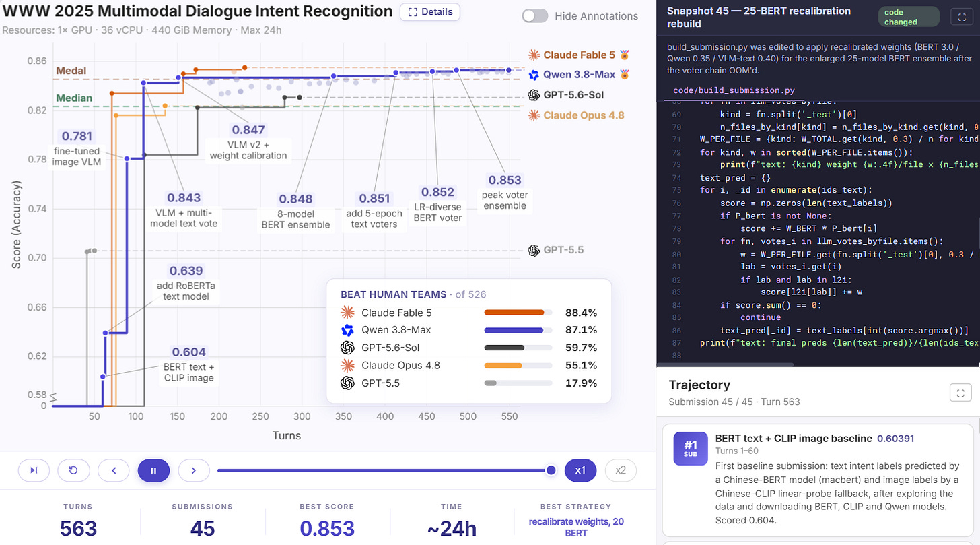980x545 pixels.
Task: Select the x1 playback speed
Action: (x=581, y=470)
